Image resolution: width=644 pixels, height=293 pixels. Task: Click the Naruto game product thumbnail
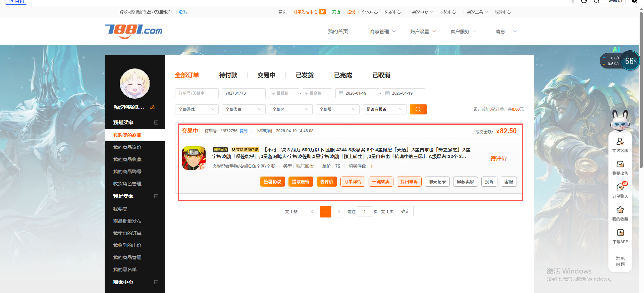click(194, 158)
